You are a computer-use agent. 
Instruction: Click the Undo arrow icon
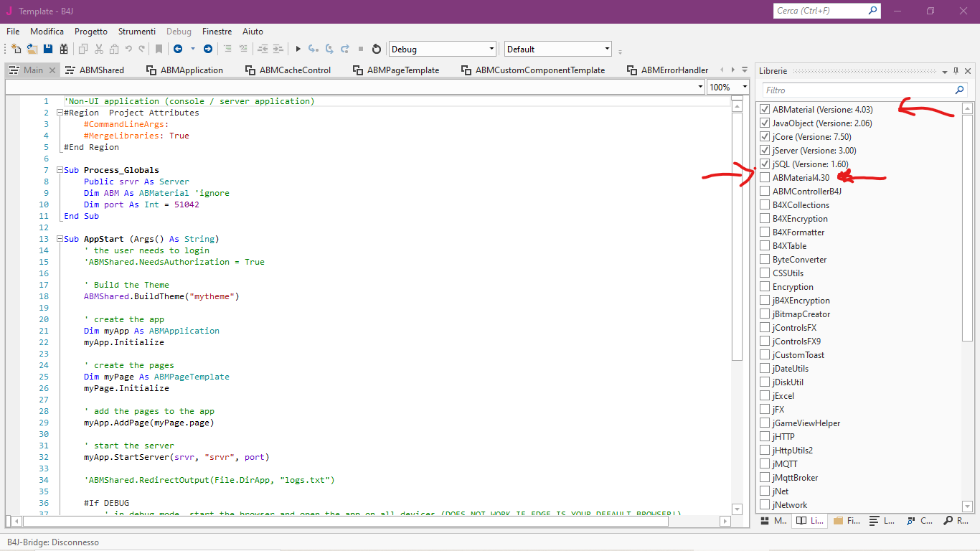(x=128, y=49)
